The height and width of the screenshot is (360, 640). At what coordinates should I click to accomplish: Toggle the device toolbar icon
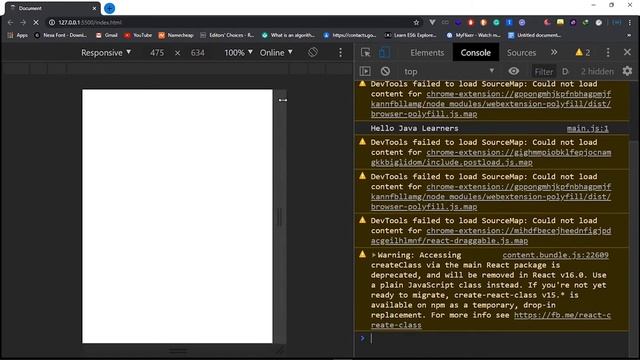[x=384, y=53]
